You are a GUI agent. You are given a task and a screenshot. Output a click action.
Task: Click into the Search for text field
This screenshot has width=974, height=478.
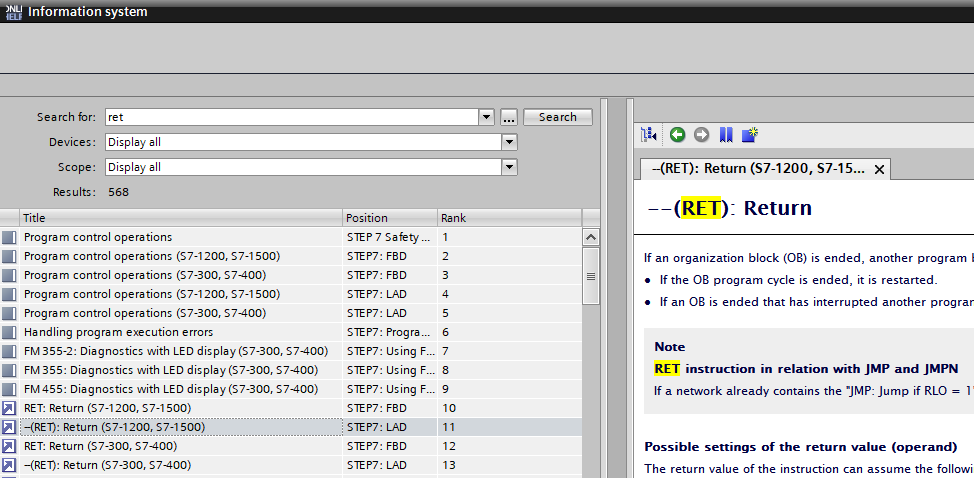coord(290,117)
